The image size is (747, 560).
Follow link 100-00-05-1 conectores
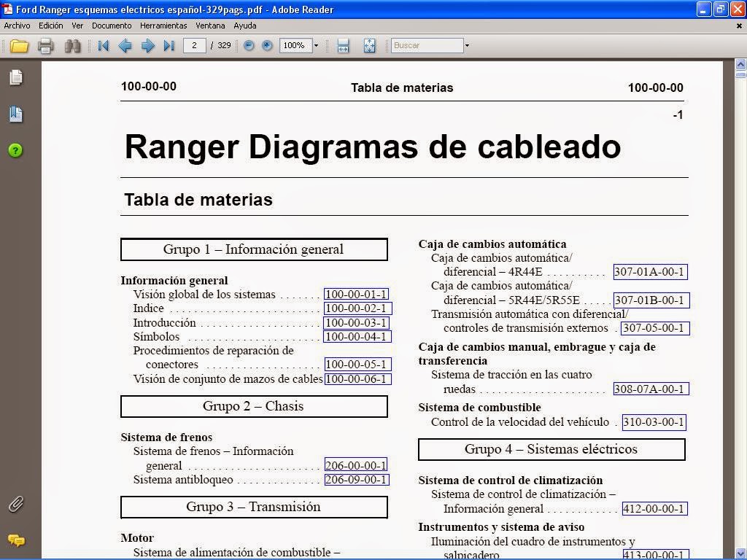click(357, 365)
